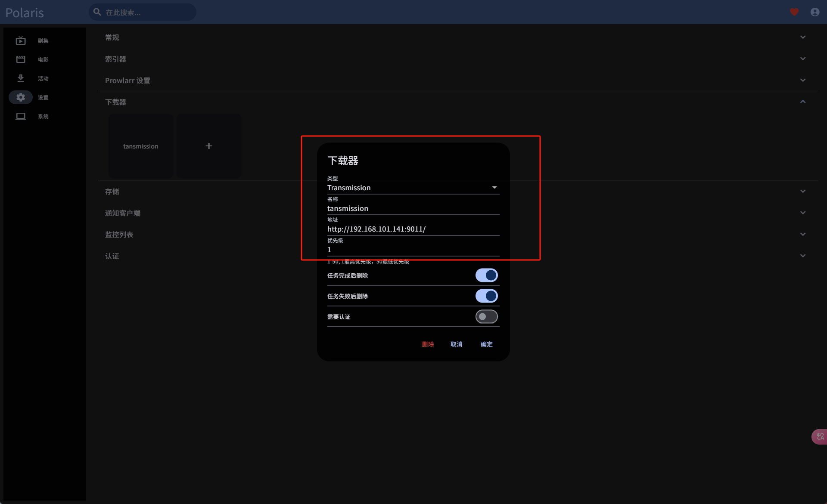827x504 pixels.
Task: Click the 任务完成后删除 label
Action: pyautogui.click(x=348, y=275)
